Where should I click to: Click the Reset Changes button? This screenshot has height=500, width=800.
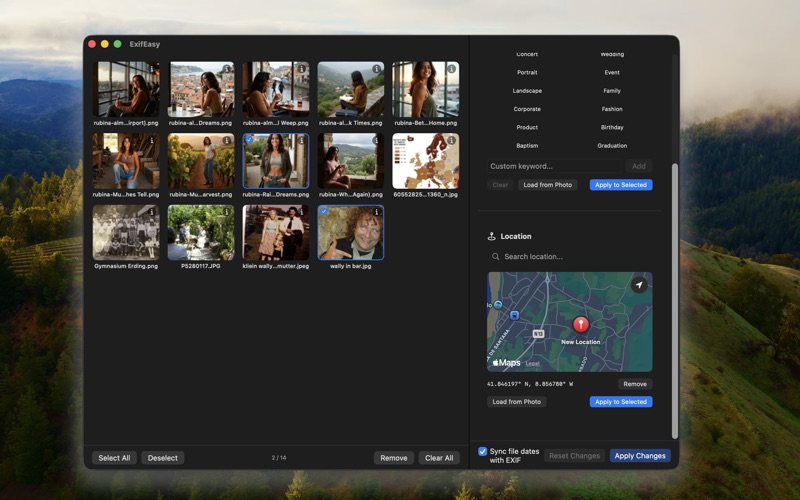pyautogui.click(x=574, y=456)
